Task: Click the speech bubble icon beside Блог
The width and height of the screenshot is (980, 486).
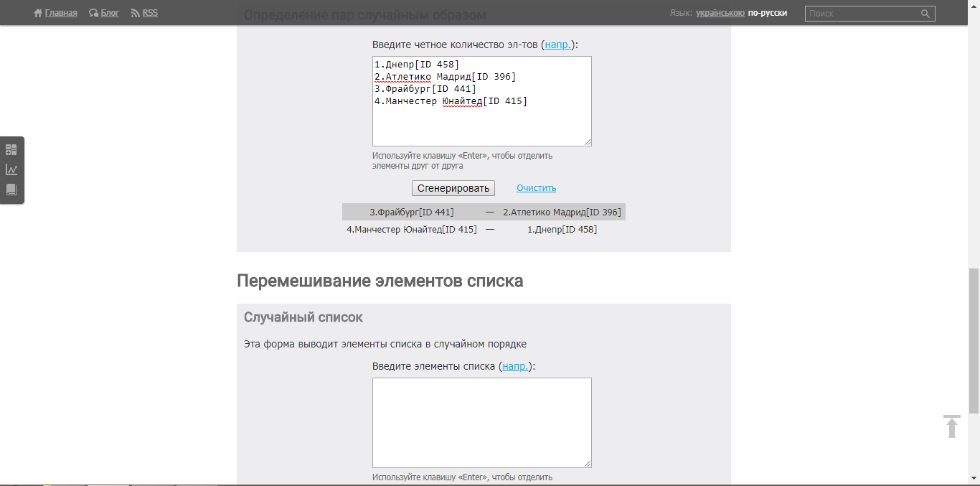Action: (x=93, y=13)
